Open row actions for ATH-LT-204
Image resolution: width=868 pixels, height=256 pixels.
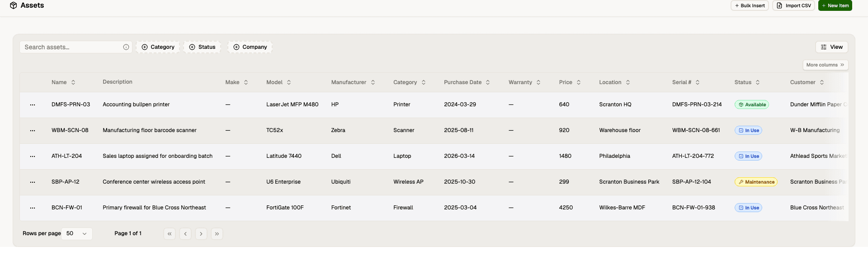33,156
